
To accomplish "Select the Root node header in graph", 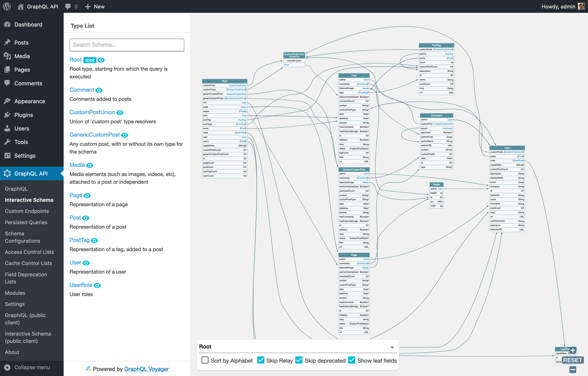I will click(x=225, y=81).
